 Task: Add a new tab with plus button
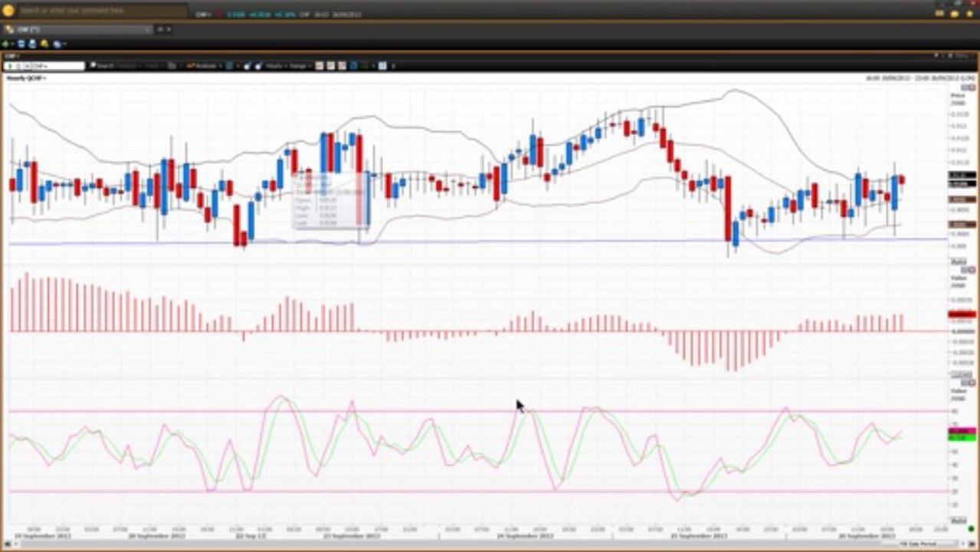point(160,29)
